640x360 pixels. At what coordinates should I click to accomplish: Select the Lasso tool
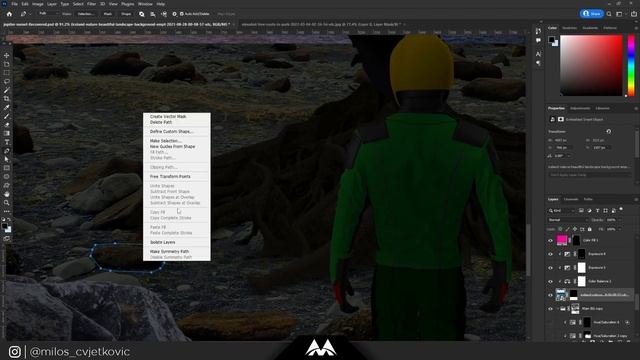(x=7, y=81)
